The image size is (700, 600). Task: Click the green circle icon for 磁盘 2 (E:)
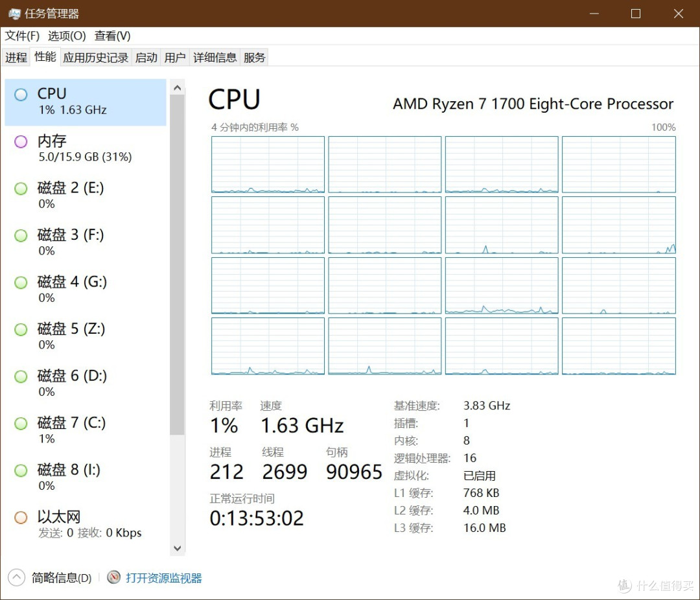tap(21, 189)
